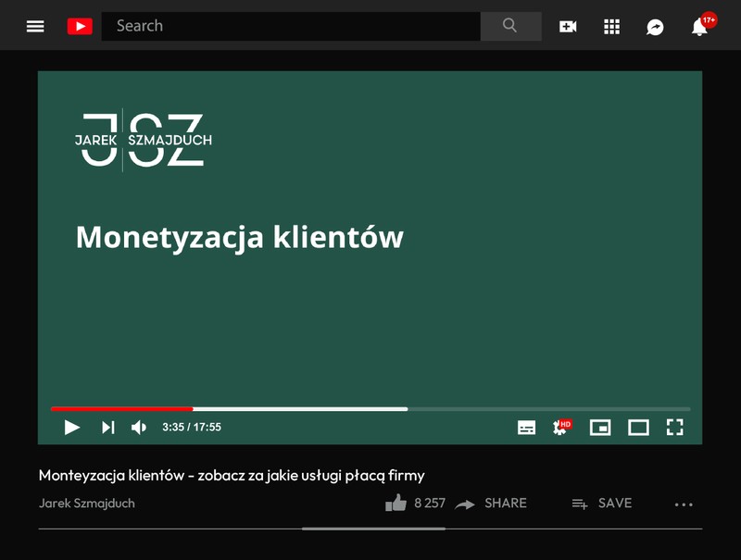Open the hamburger guide menu

35,27
